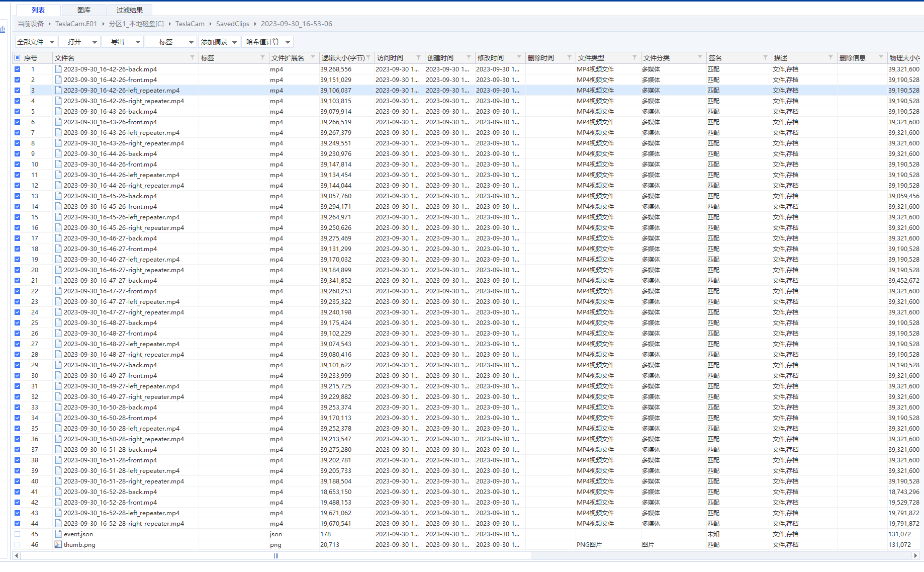924x572 pixels.
Task: Click the PNG图片 file type cell
Action: click(x=589, y=544)
